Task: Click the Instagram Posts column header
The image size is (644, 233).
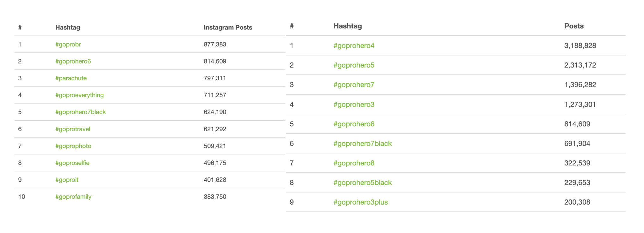Action: click(x=228, y=27)
